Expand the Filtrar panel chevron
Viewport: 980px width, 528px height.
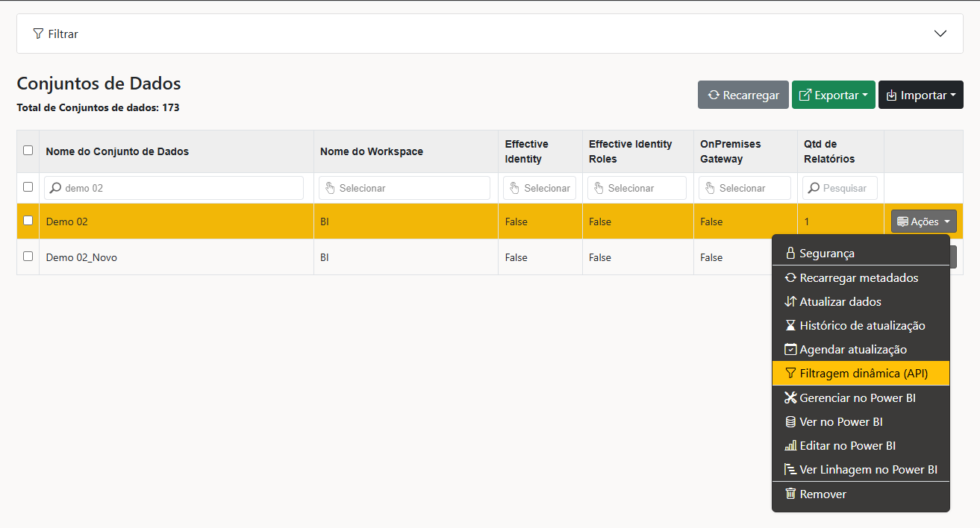point(940,34)
